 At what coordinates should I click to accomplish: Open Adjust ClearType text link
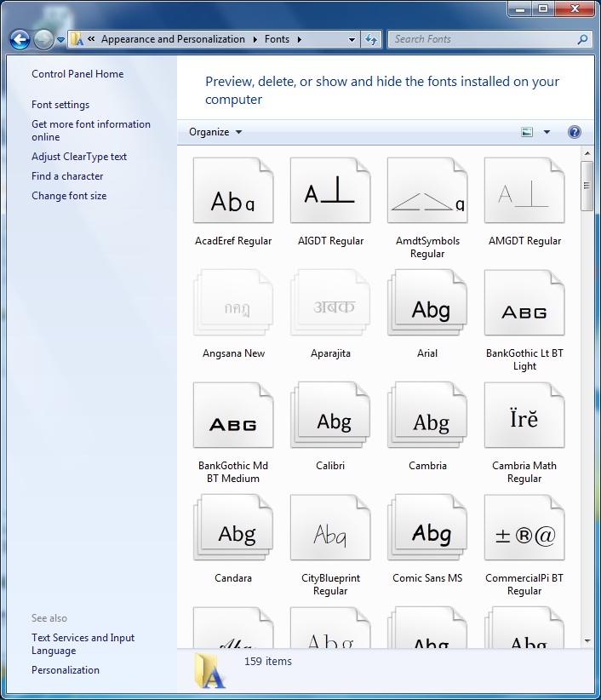coord(79,157)
